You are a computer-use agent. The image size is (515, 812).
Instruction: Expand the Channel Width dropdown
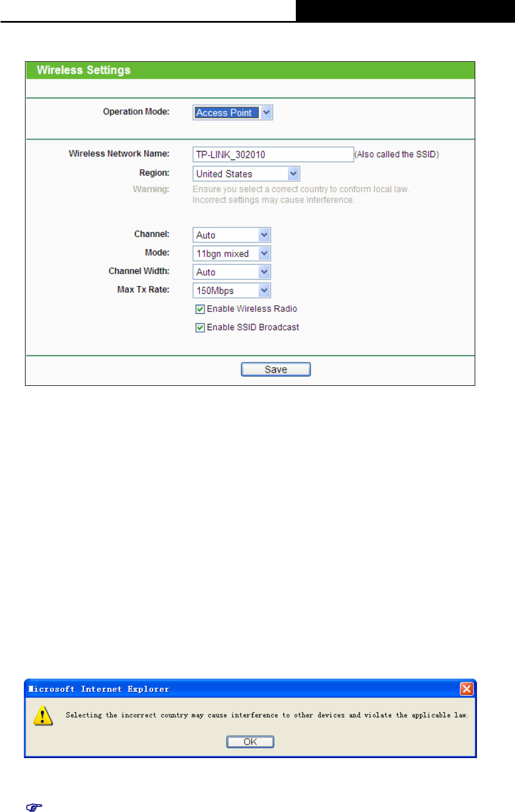point(232,272)
